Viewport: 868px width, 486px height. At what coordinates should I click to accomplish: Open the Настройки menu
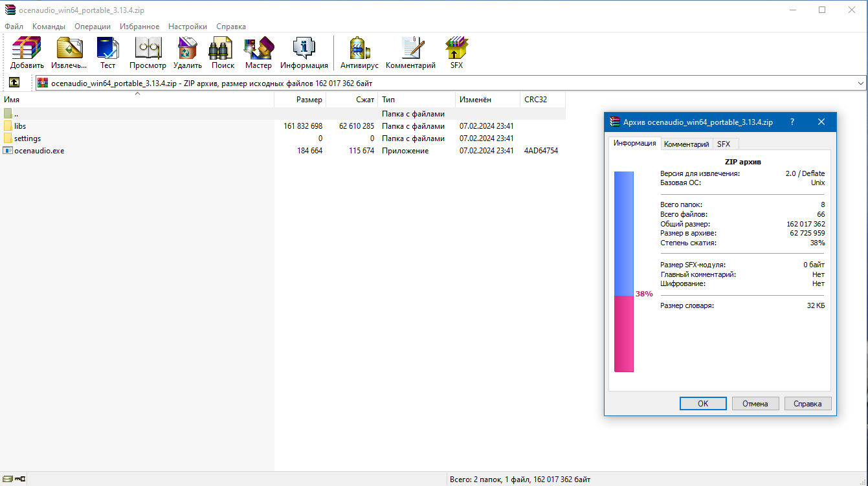(x=188, y=27)
